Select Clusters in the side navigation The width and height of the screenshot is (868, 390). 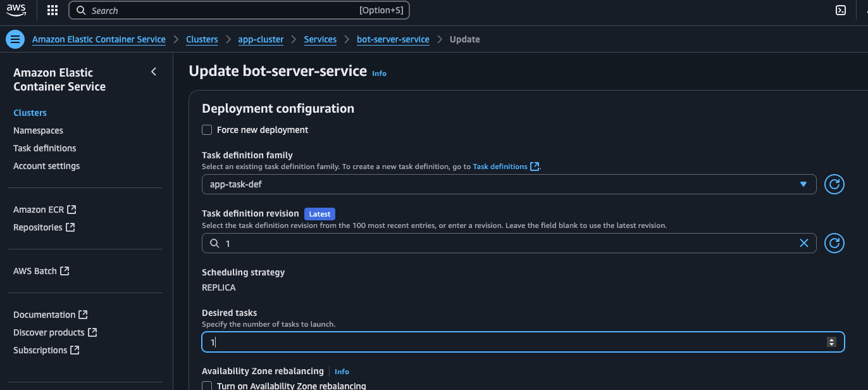coord(30,113)
